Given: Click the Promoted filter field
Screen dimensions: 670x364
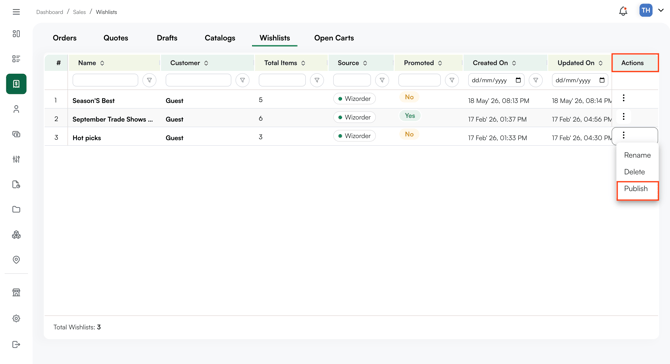Looking at the screenshot, I should 419,80.
